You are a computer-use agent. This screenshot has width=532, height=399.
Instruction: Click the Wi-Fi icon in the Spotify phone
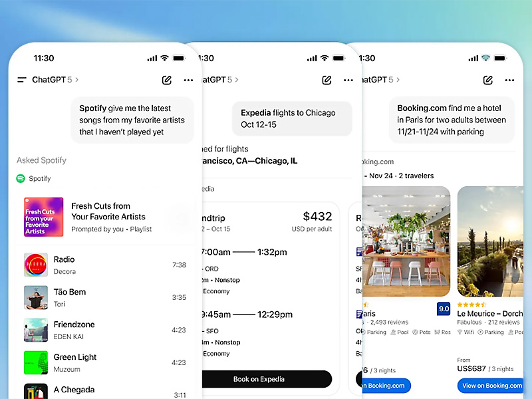[x=164, y=58]
